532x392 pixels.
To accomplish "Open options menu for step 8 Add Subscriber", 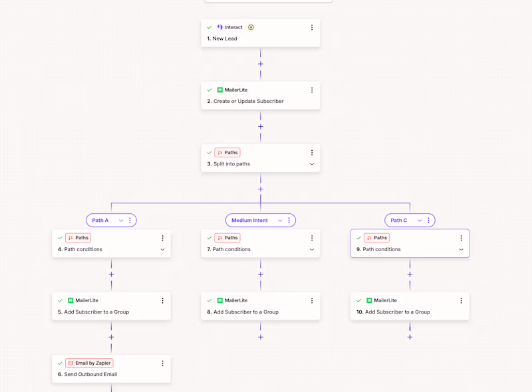I will coord(312,301).
